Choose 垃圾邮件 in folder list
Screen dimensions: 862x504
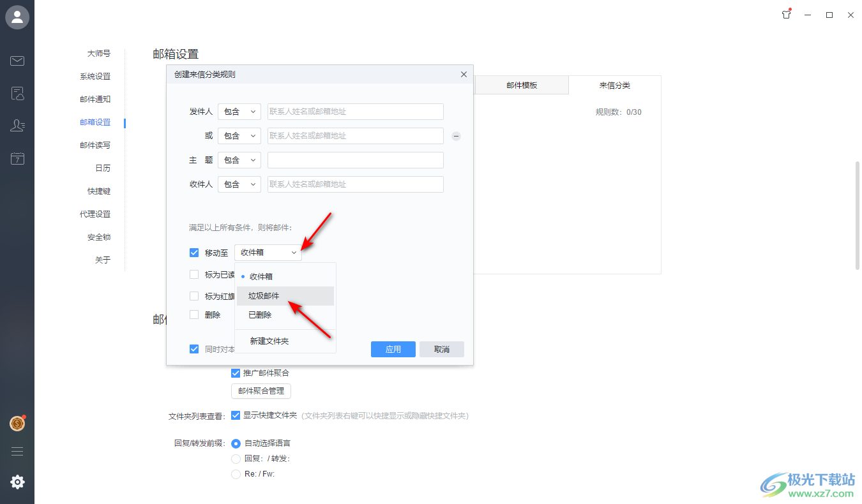[x=285, y=296]
